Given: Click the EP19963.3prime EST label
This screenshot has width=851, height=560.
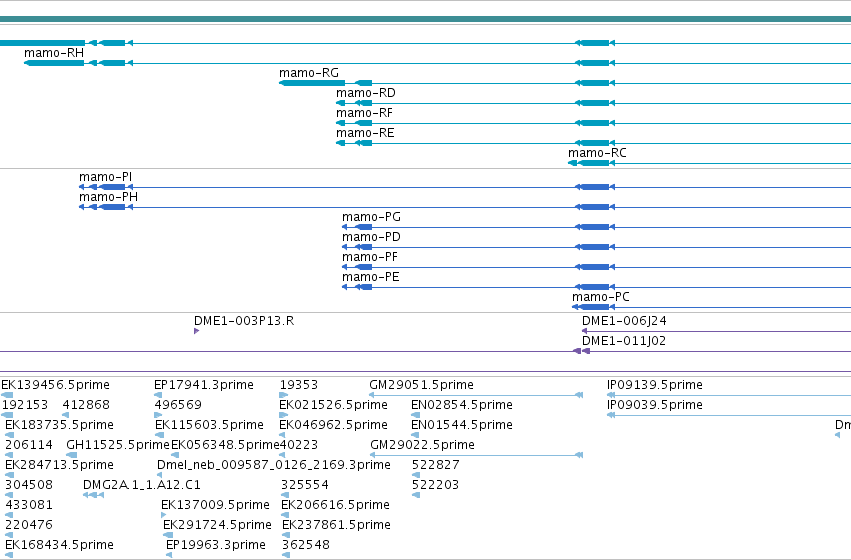Looking at the screenshot, I should 216,545.
